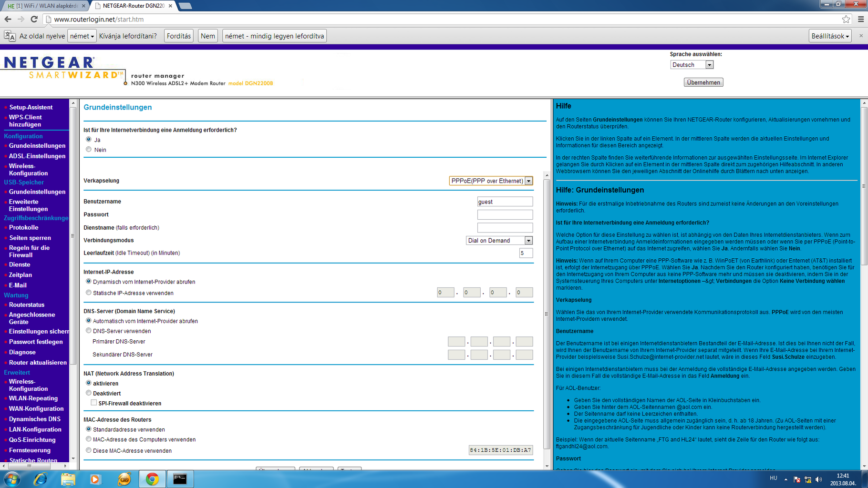Open ADSL-Einstellungen in the sidebar
This screenshot has width=868, height=488.
(37, 156)
